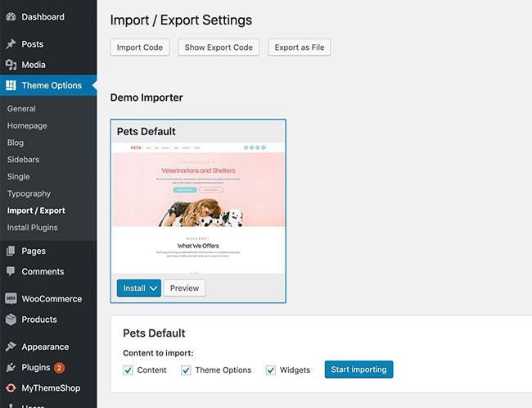The width and height of the screenshot is (532, 408).
Task: Select Theme Options menu label
Action: pos(52,85)
